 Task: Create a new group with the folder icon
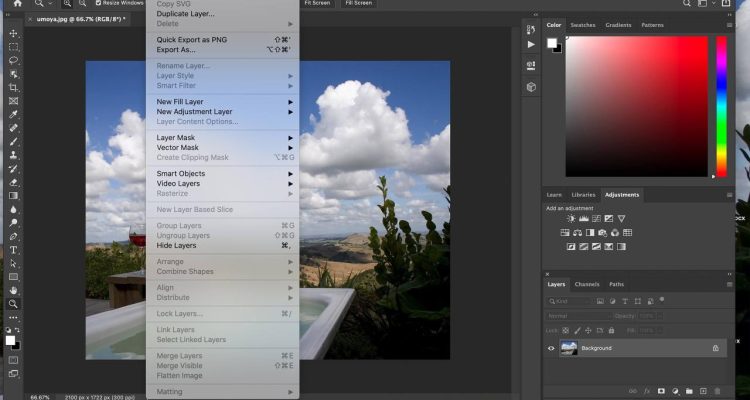(689, 391)
